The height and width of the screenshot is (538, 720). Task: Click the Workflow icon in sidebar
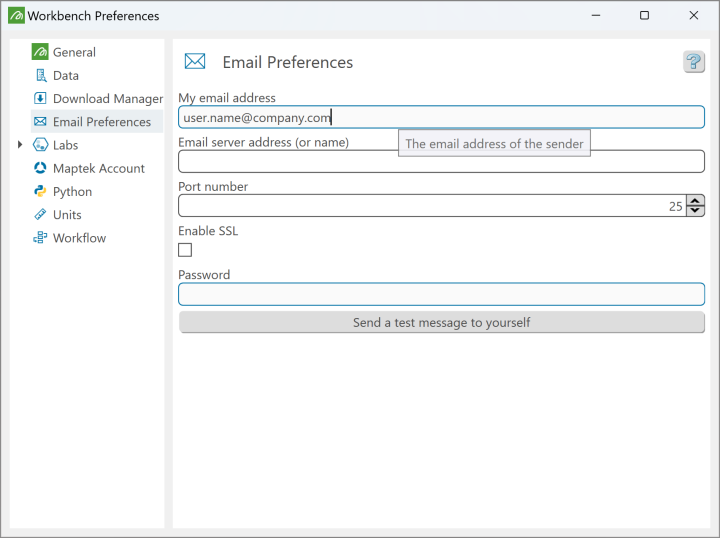point(40,238)
